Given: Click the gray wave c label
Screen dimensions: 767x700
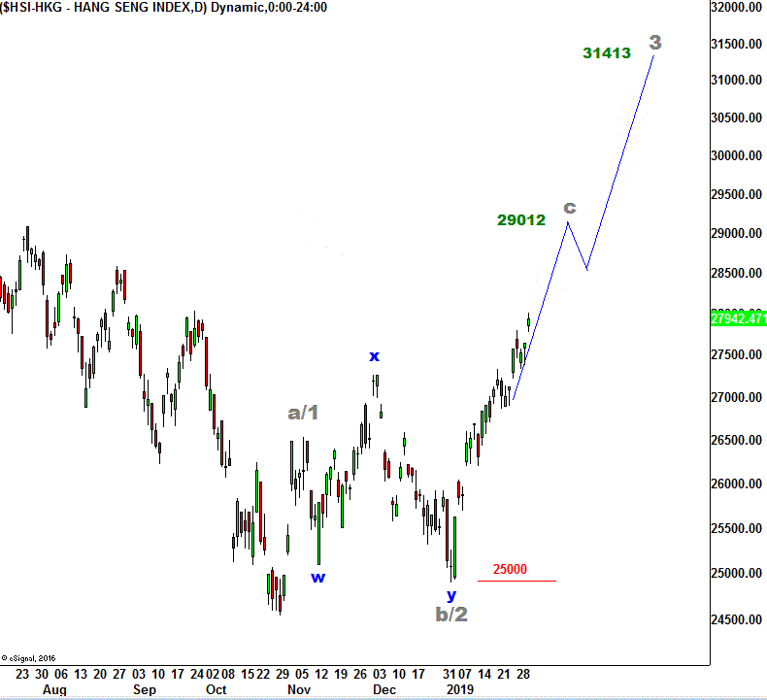Looking at the screenshot, I should (570, 207).
